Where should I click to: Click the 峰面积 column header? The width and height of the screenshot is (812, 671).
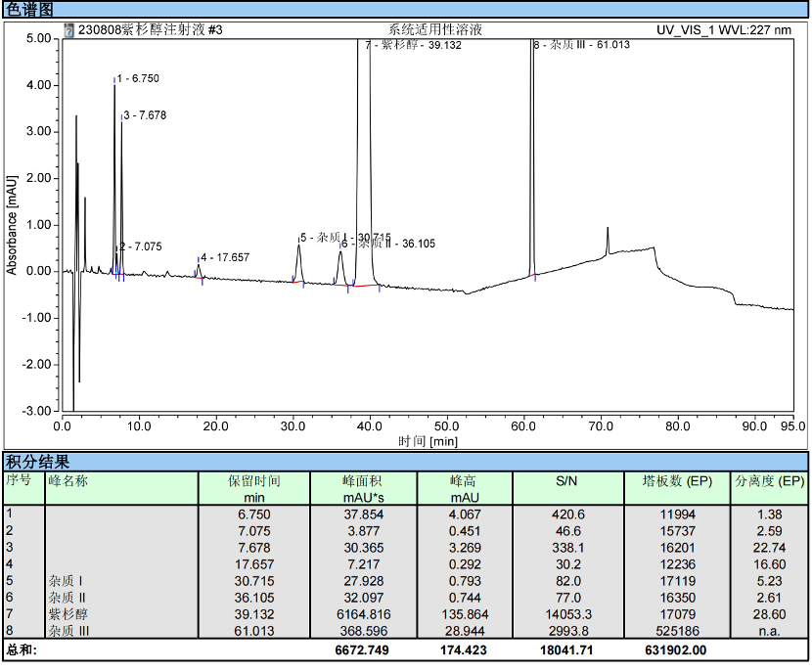point(362,481)
